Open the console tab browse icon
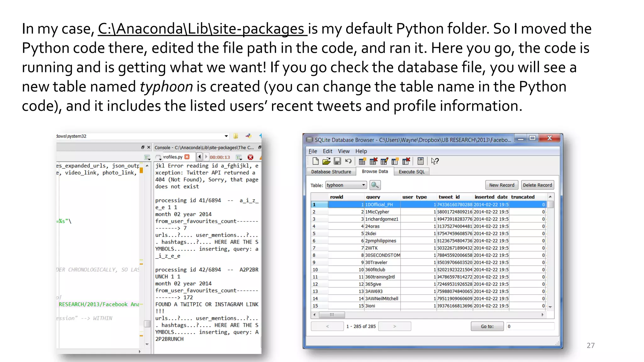 tap(158, 157)
